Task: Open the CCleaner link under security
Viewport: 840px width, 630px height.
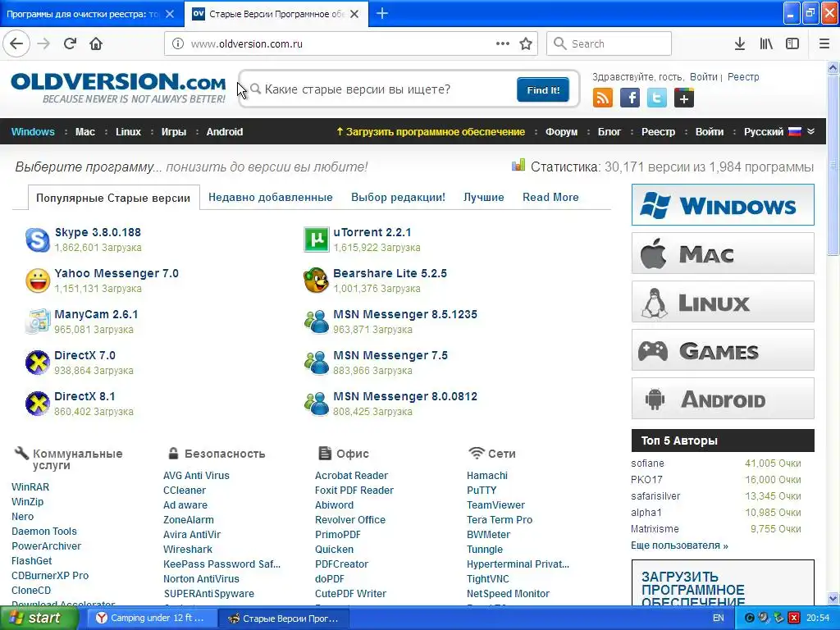Action: click(x=185, y=491)
